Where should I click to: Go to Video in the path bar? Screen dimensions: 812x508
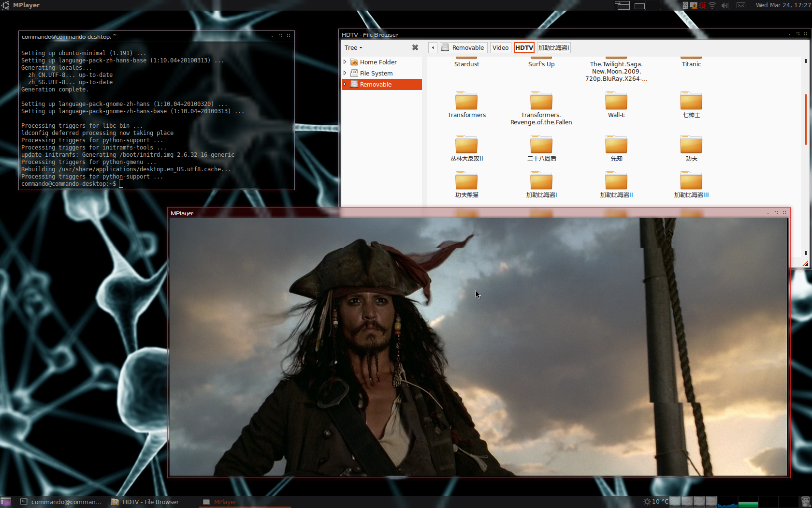(x=500, y=47)
